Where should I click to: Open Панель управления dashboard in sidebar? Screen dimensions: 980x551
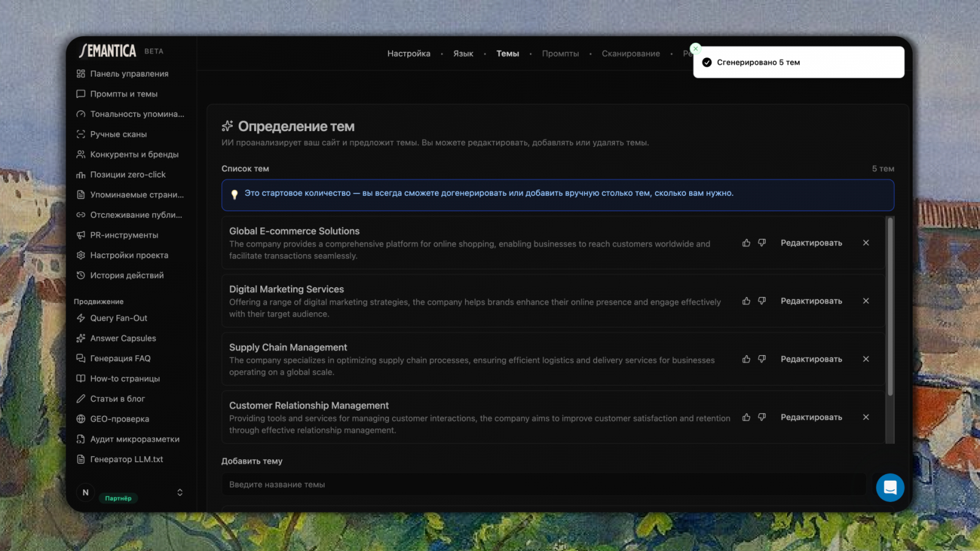click(129, 74)
